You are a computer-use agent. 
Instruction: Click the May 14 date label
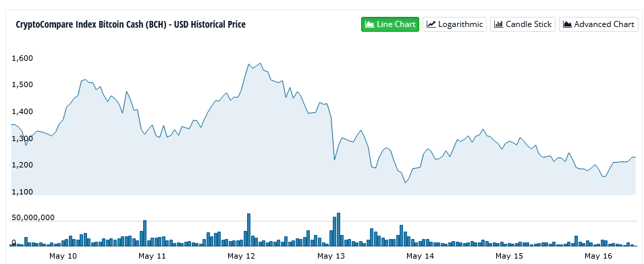click(x=420, y=256)
